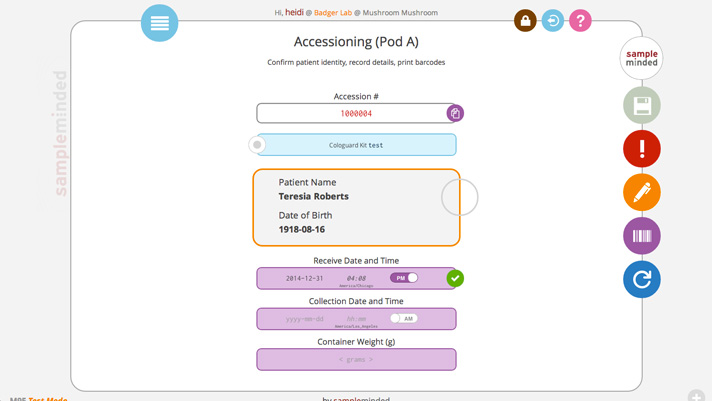
Task: Click the Badger Lab link in the header
Action: [333, 13]
